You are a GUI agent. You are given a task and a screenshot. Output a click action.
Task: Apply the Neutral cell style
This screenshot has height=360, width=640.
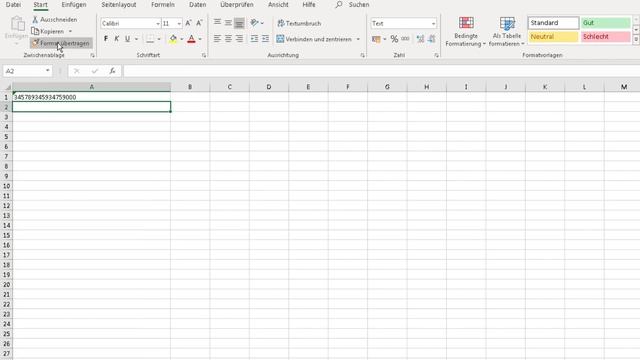553,37
